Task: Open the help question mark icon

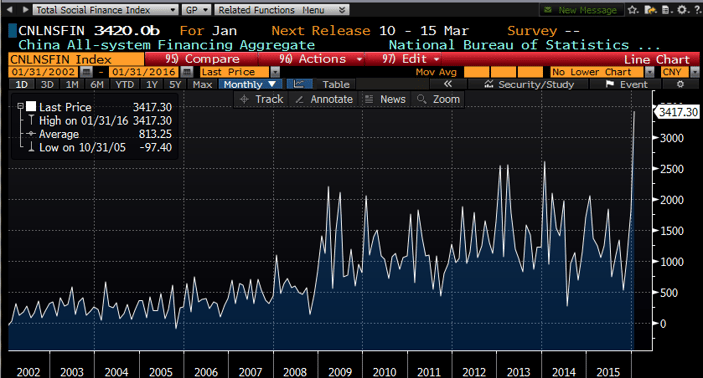Action: (x=698, y=10)
